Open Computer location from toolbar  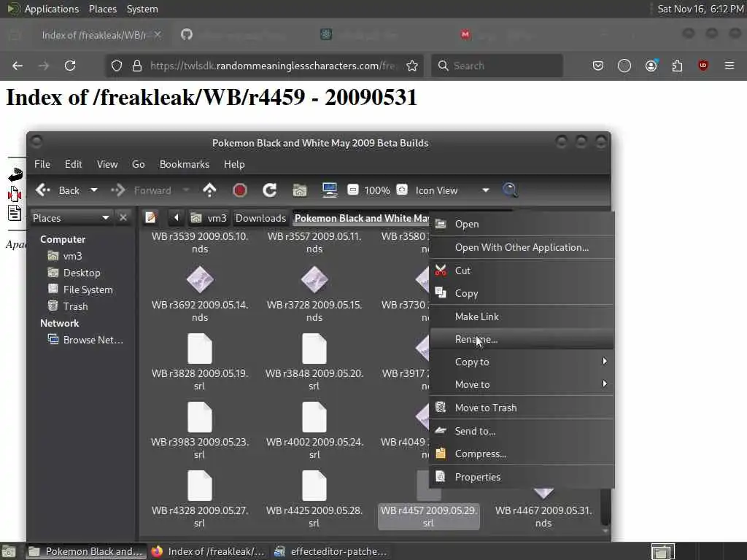(x=329, y=190)
